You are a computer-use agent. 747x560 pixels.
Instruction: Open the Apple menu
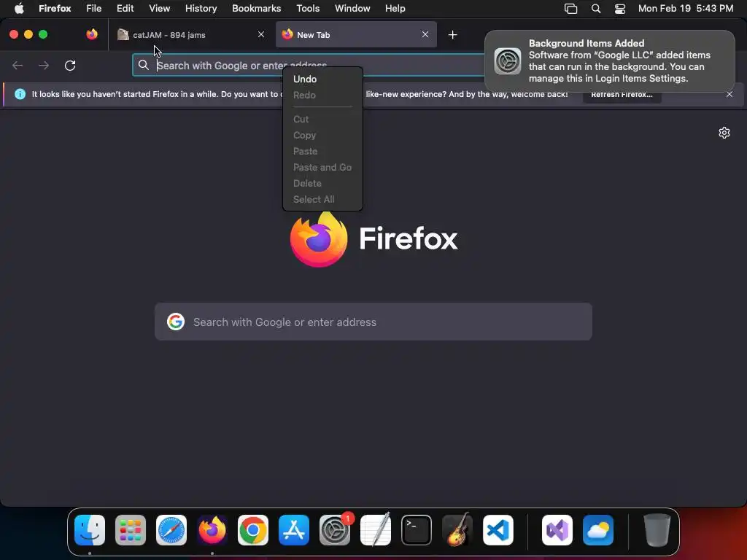pos(19,9)
